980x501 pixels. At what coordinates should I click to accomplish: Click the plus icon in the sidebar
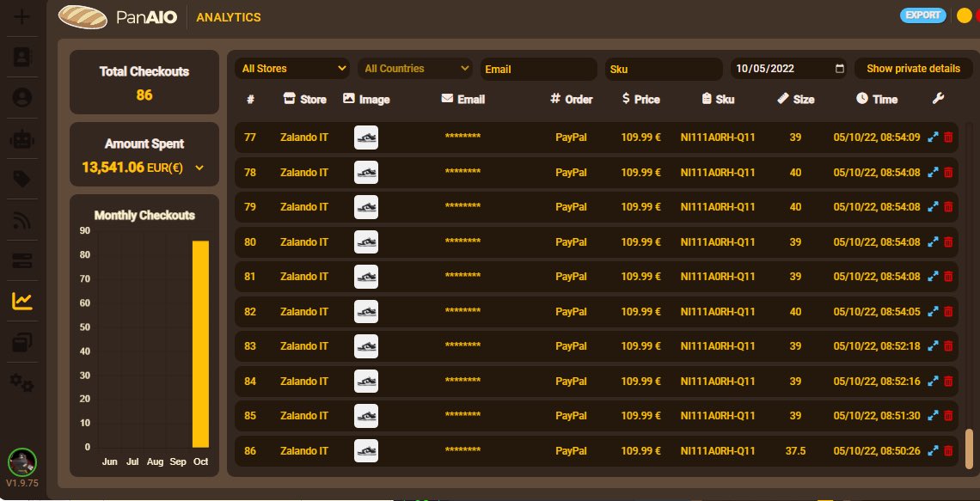(21, 17)
